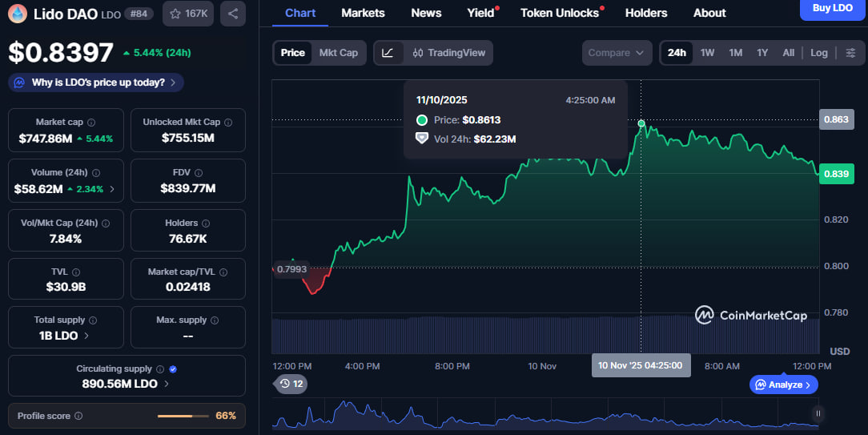
Task: Expand the Total supply 1B LDO details
Action: tap(64, 336)
